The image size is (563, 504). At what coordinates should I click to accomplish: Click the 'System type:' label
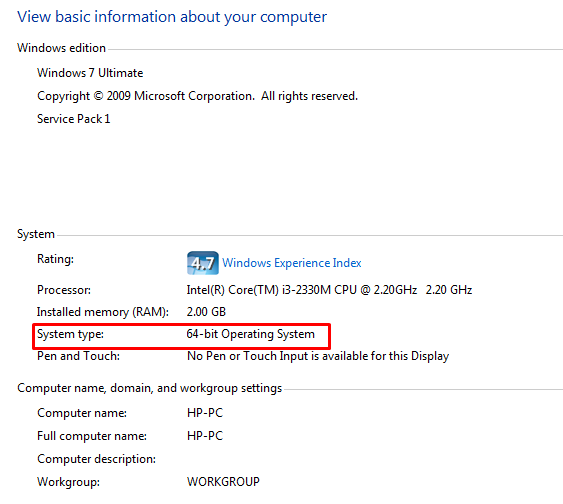pos(70,335)
